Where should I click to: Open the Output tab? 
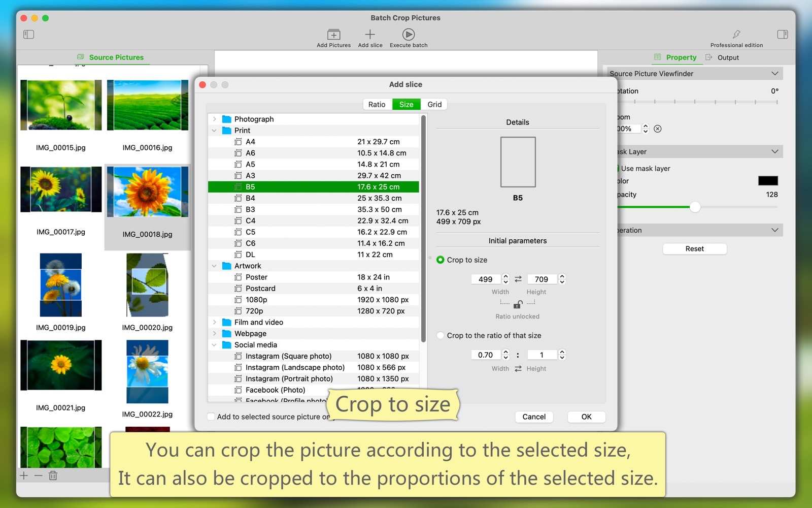[x=728, y=57]
